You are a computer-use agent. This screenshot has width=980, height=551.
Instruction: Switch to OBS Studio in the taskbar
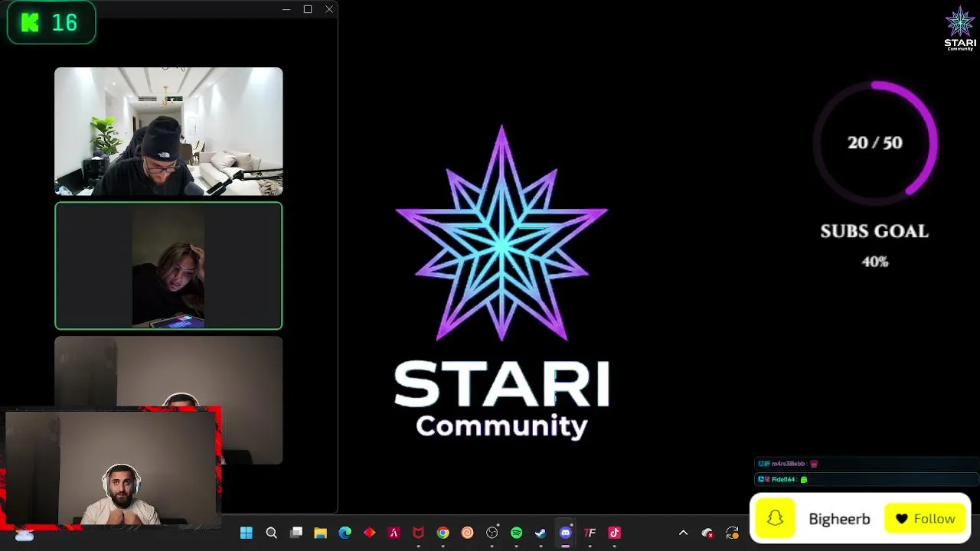point(492,533)
